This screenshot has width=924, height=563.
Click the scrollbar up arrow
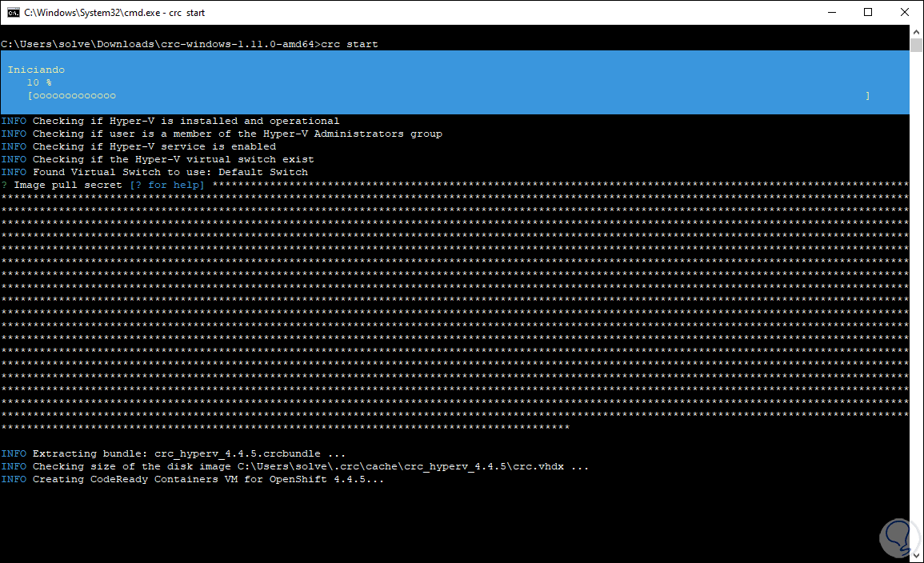click(916, 32)
